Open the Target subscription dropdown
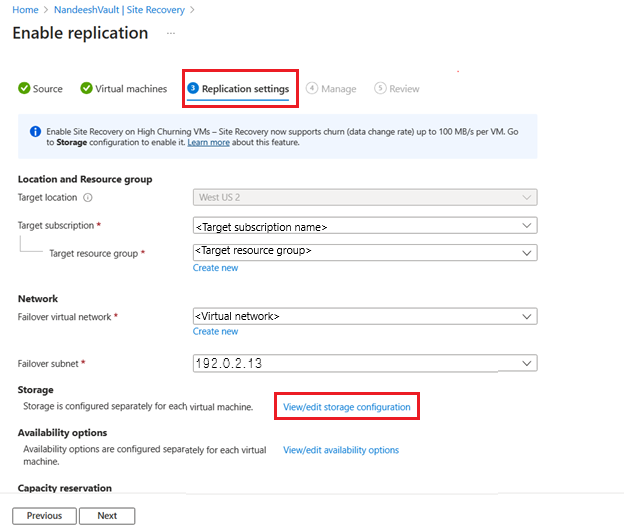 (x=364, y=226)
